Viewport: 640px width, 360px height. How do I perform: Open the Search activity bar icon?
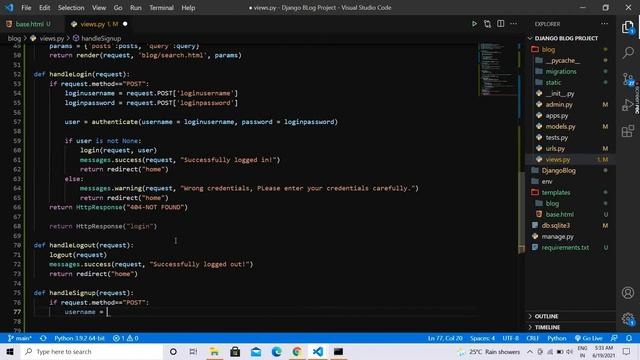[x=628, y=52]
